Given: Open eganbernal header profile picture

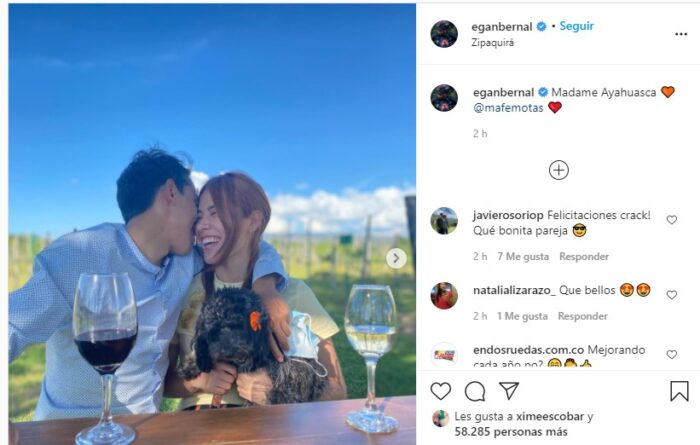Looking at the screenshot, I should click(444, 34).
